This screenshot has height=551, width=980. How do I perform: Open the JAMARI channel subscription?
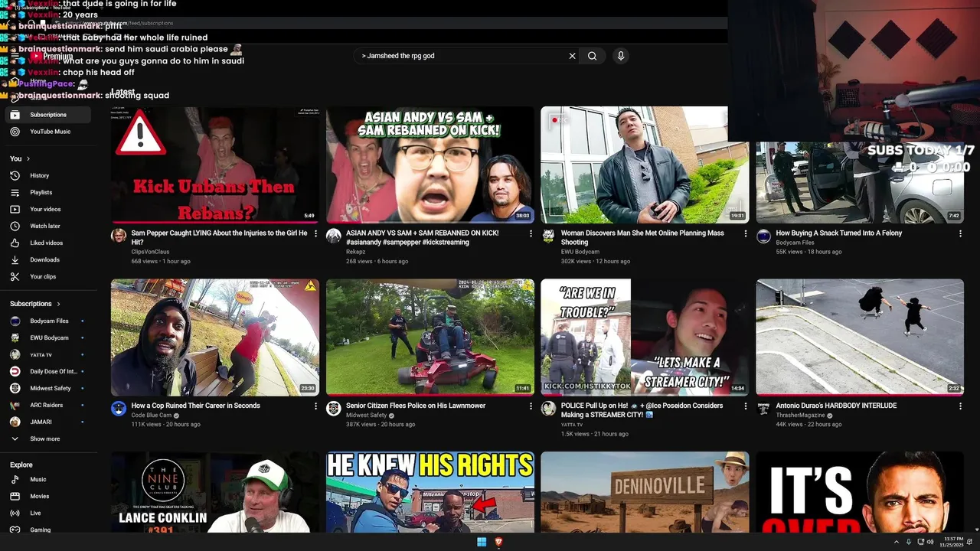[47, 422]
